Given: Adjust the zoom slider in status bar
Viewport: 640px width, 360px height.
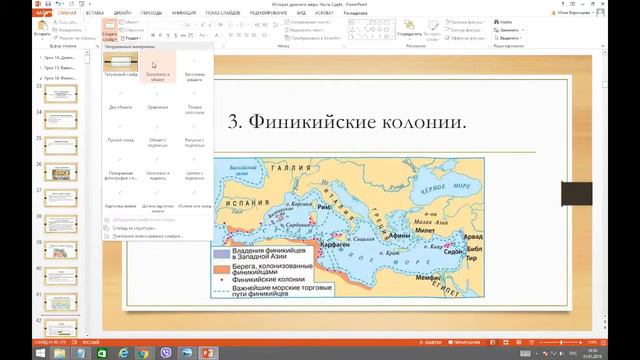Looking at the screenshot, I should pos(561,342).
